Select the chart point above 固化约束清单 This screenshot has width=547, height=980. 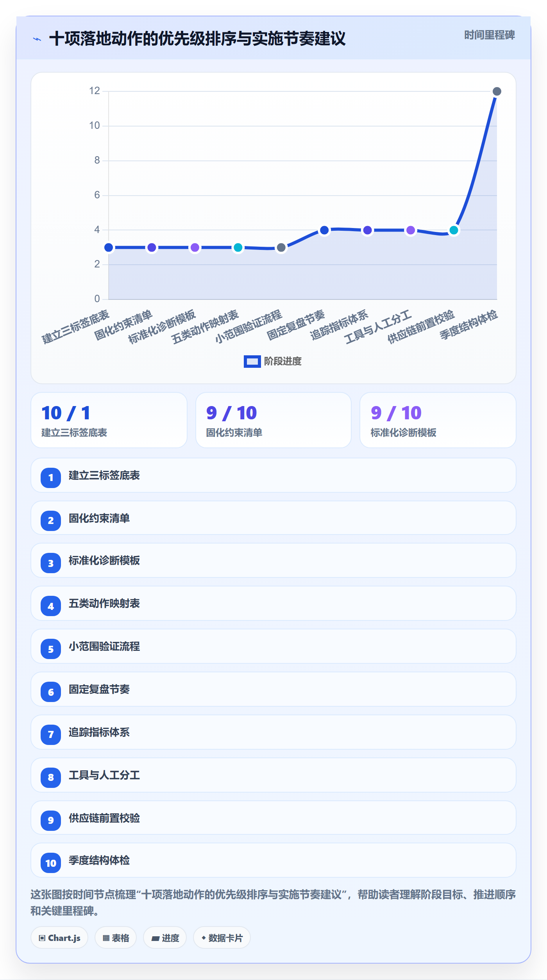coord(152,248)
